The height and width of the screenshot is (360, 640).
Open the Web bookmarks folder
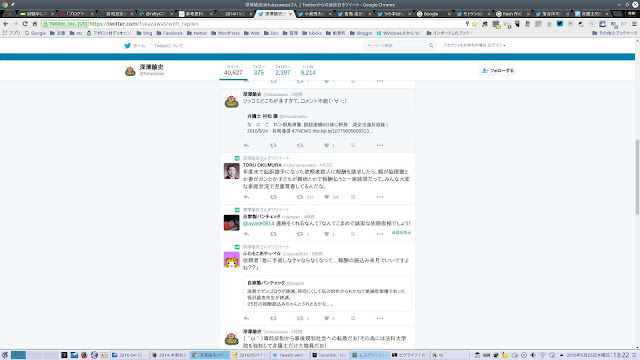click(252, 33)
